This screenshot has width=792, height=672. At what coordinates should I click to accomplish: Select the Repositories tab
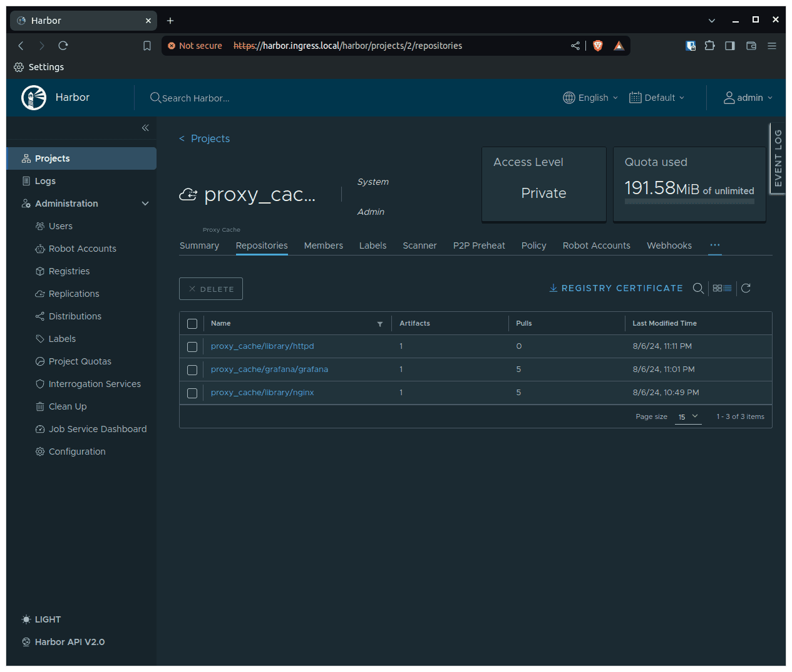[262, 246]
